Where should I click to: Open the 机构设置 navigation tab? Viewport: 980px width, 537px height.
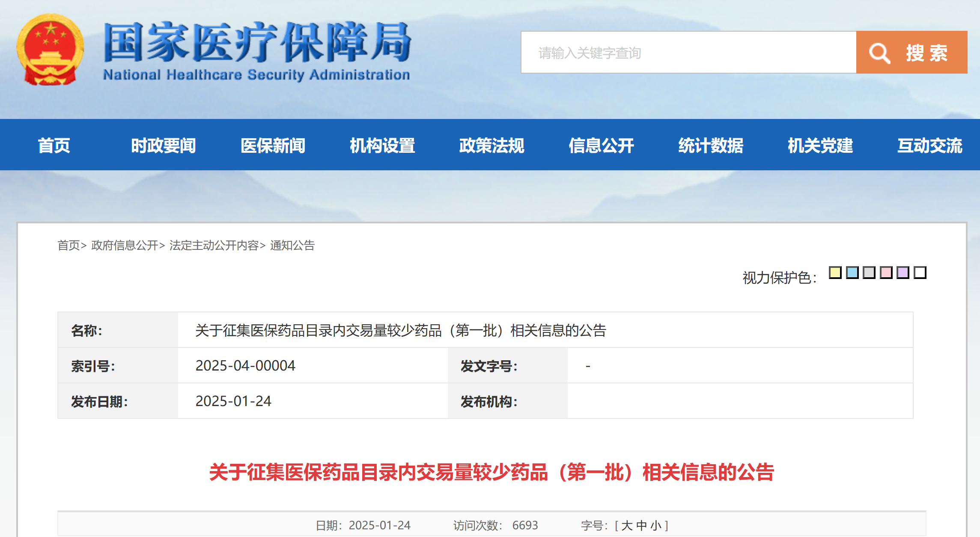382,145
